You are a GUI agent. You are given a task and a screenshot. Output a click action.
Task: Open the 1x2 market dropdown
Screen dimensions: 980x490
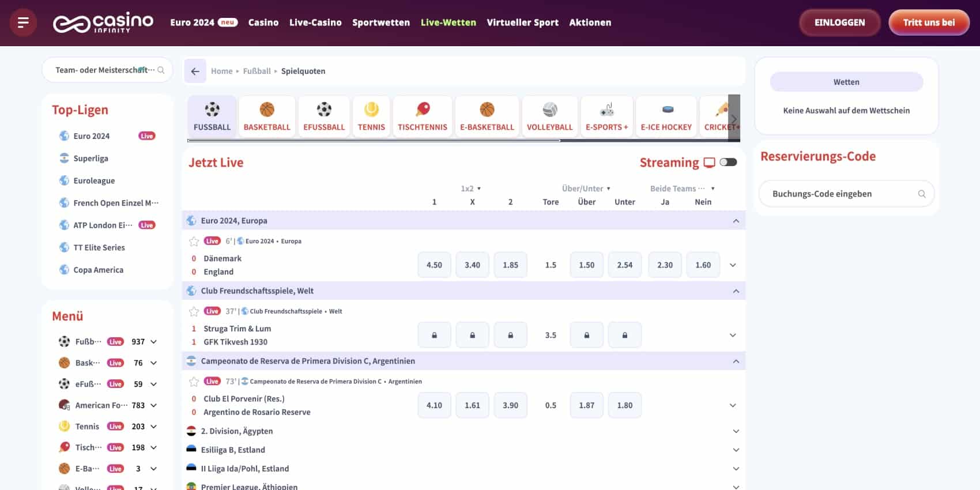click(471, 189)
